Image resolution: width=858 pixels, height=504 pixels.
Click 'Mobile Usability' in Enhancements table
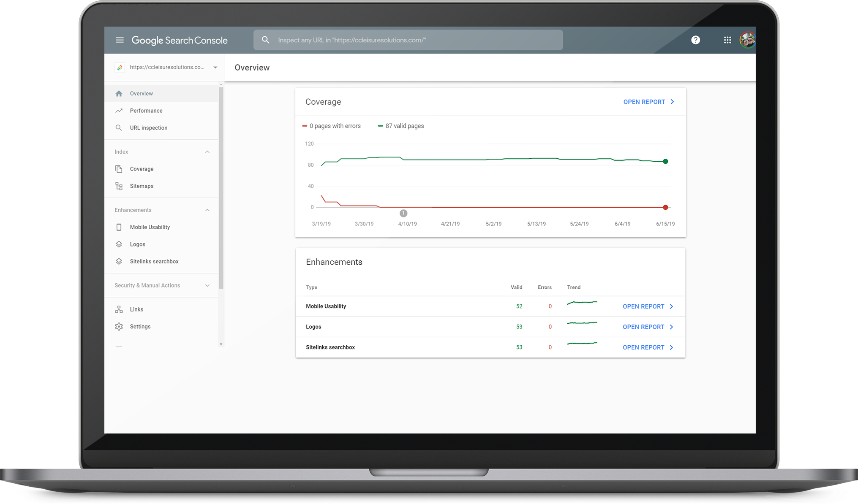coord(326,306)
